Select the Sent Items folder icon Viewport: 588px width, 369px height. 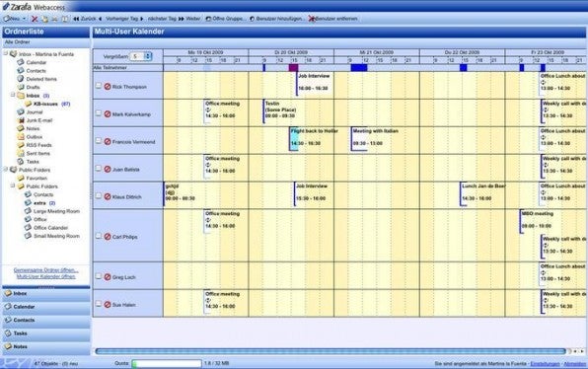click(x=21, y=153)
